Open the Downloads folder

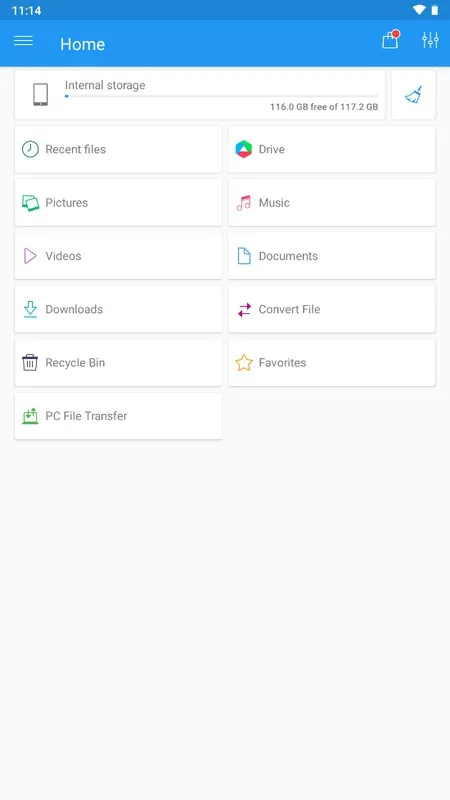coord(118,309)
